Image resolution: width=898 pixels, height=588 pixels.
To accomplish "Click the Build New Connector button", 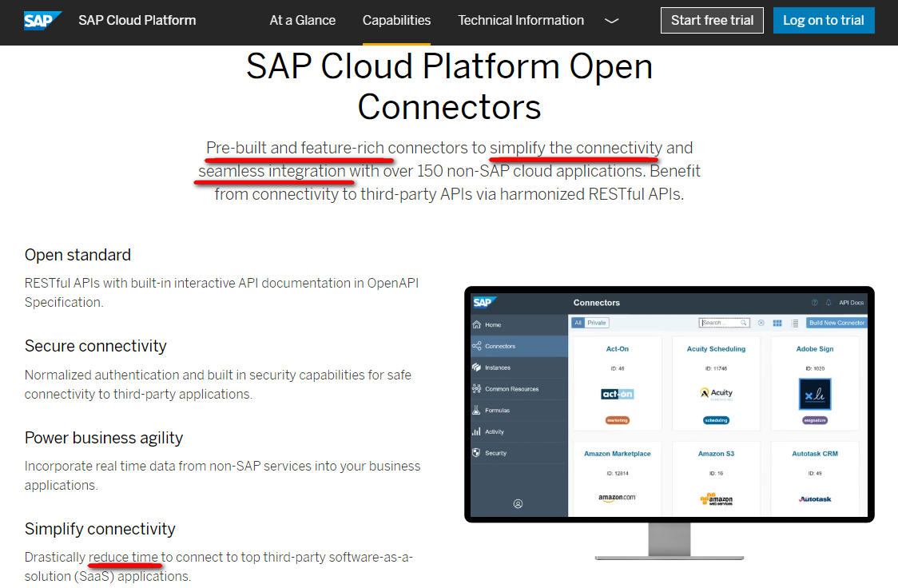I will coord(836,323).
